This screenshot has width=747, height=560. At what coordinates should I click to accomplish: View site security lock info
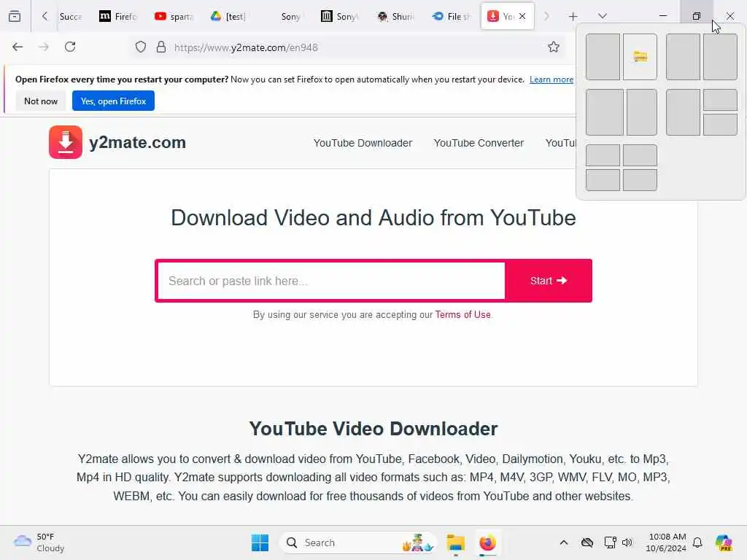[161, 47]
